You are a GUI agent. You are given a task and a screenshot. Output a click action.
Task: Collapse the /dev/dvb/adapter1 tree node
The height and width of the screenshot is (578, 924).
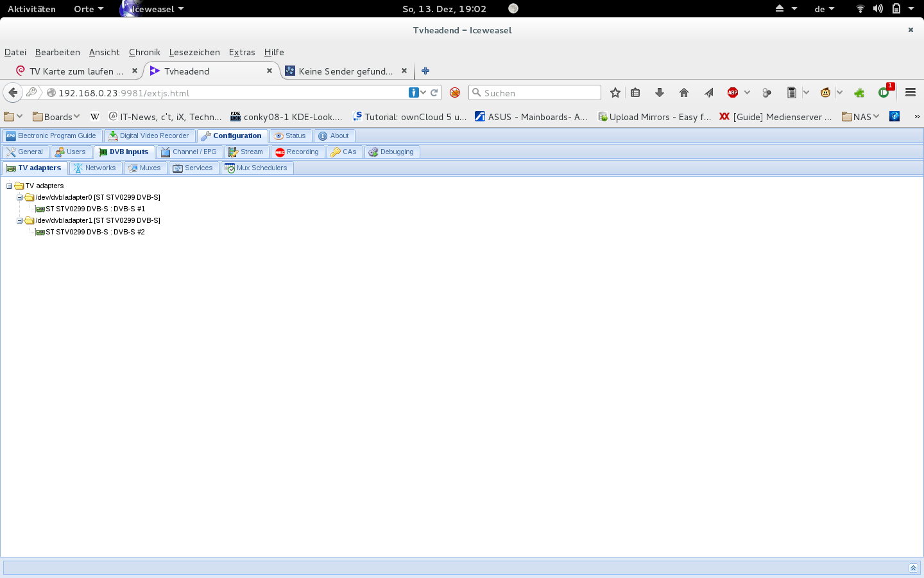point(19,220)
